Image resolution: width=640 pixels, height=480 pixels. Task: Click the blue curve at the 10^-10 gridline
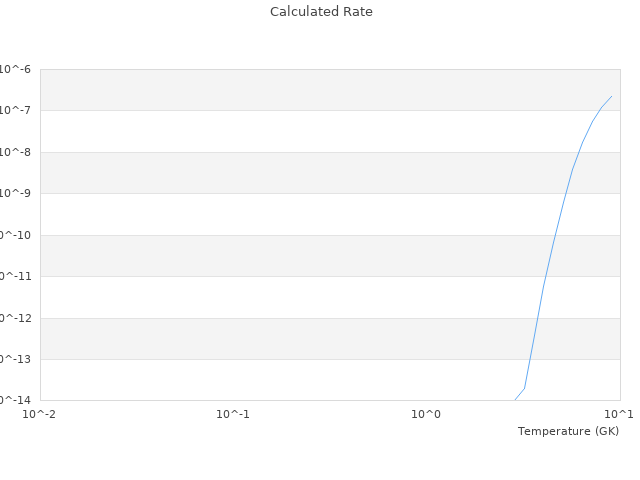click(555, 235)
